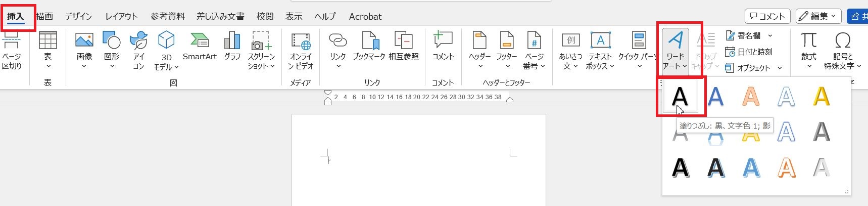Open the クイック パーツ dropdown

pos(639,66)
